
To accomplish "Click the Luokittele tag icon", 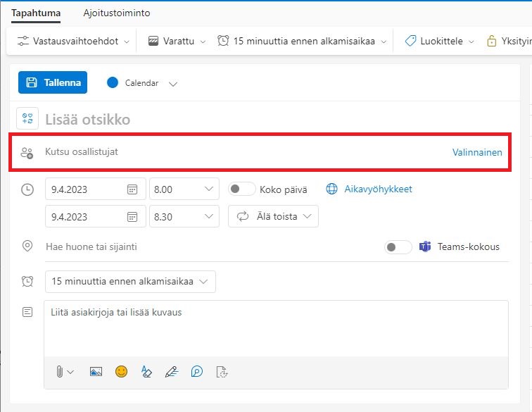I will (410, 41).
